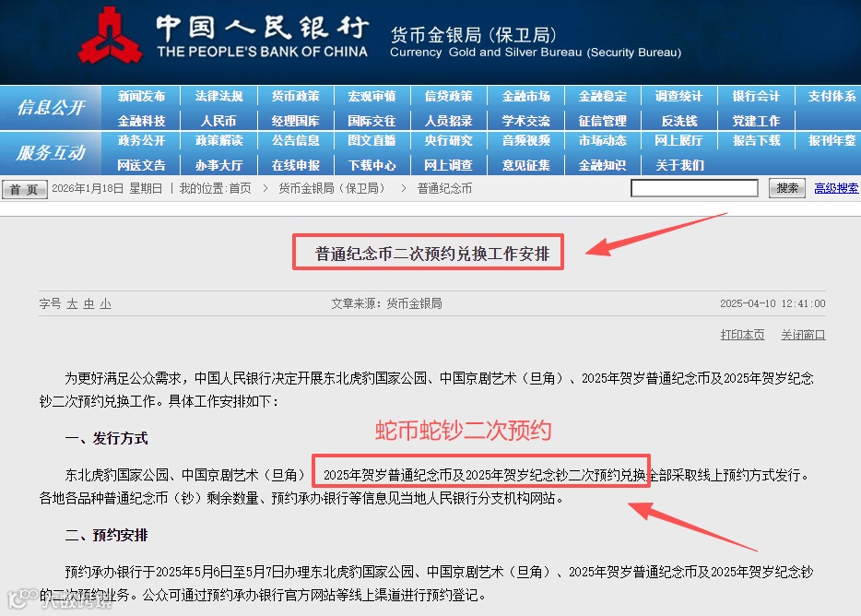Viewport: 861px width, 616px height.
Task: Open 学术交流 menu item
Action: [525, 121]
